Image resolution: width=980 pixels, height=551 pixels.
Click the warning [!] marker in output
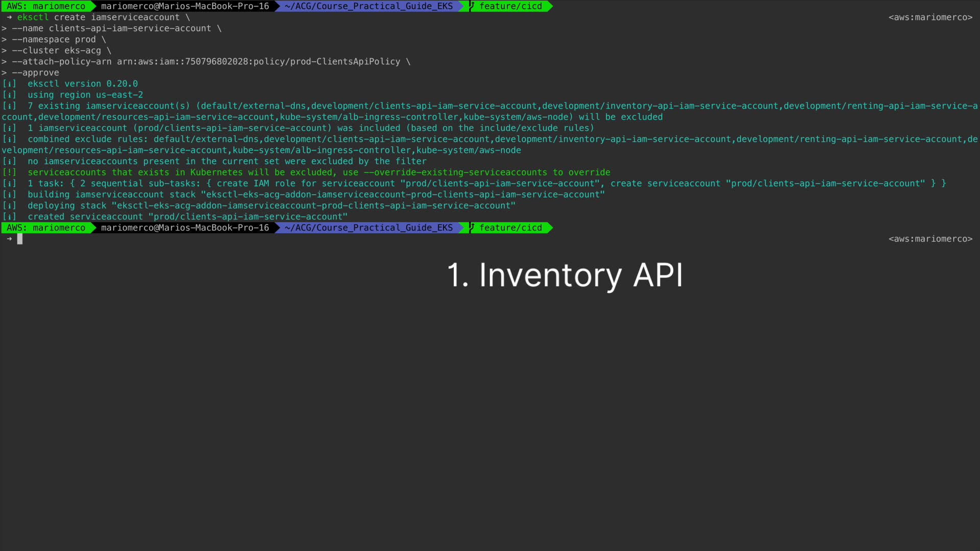(9, 172)
